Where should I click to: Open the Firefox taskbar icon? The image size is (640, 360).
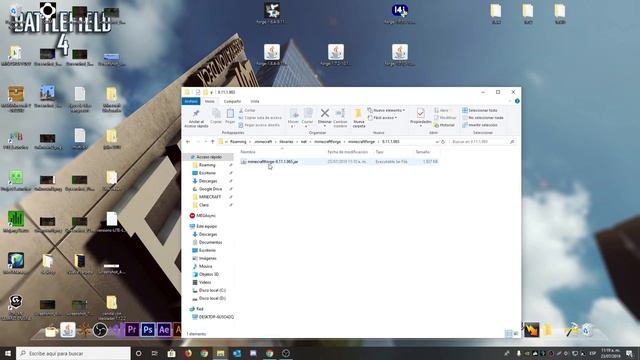(x=188, y=353)
